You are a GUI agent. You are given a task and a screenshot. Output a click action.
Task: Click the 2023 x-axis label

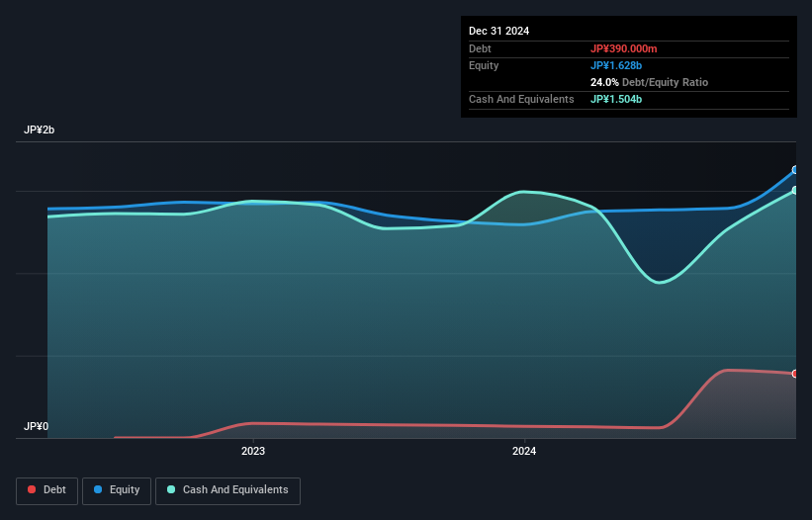pyautogui.click(x=253, y=451)
